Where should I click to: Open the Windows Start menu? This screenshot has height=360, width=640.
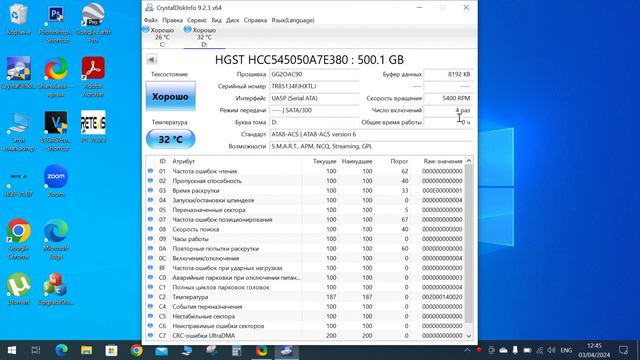[x=12, y=350]
